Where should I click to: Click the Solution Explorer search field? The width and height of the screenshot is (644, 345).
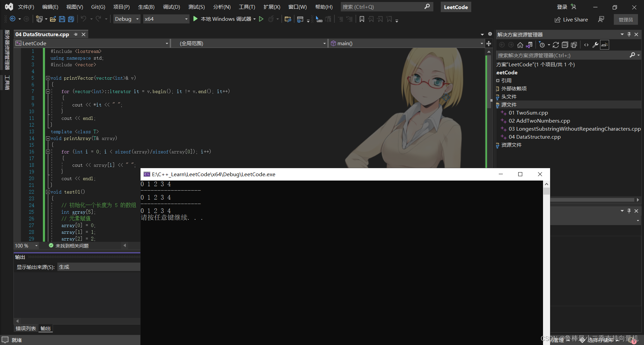pos(563,55)
